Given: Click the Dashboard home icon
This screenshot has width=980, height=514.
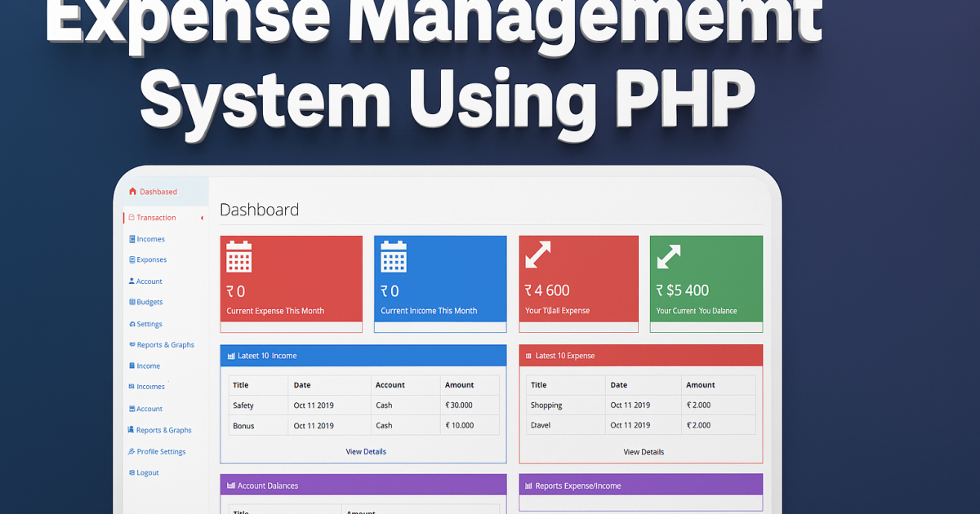Looking at the screenshot, I should click(132, 191).
